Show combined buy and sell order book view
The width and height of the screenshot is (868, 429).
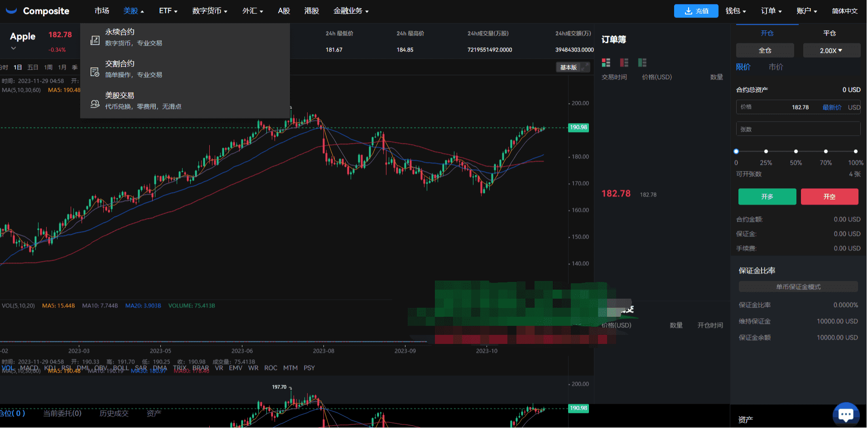(607, 63)
